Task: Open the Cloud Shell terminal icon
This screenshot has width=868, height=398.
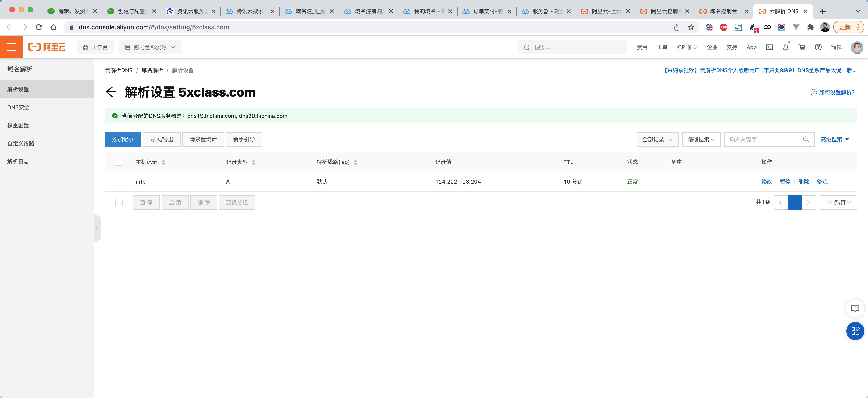Action: (x=769, y=47)
